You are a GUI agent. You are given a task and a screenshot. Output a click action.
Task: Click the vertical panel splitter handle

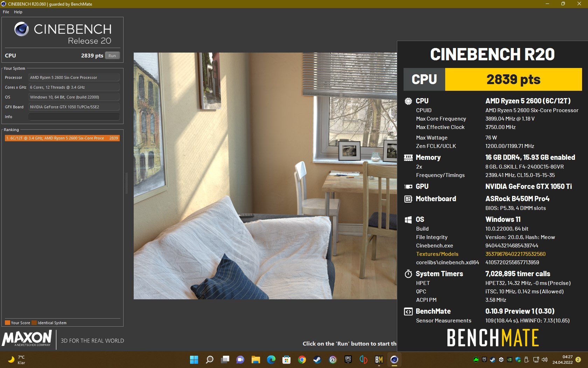(126, 183)
